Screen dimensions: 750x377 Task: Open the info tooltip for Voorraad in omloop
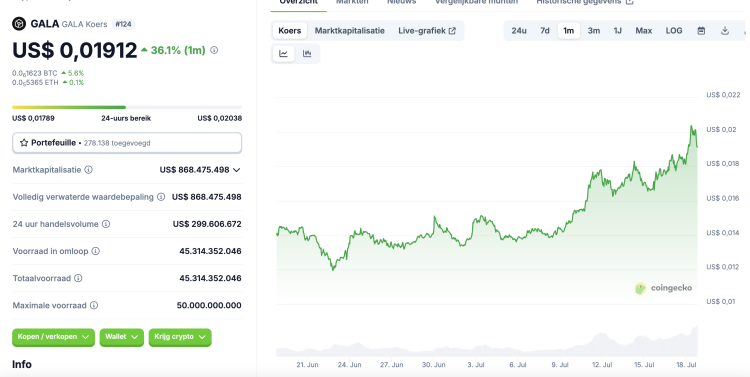coord(96,251)
